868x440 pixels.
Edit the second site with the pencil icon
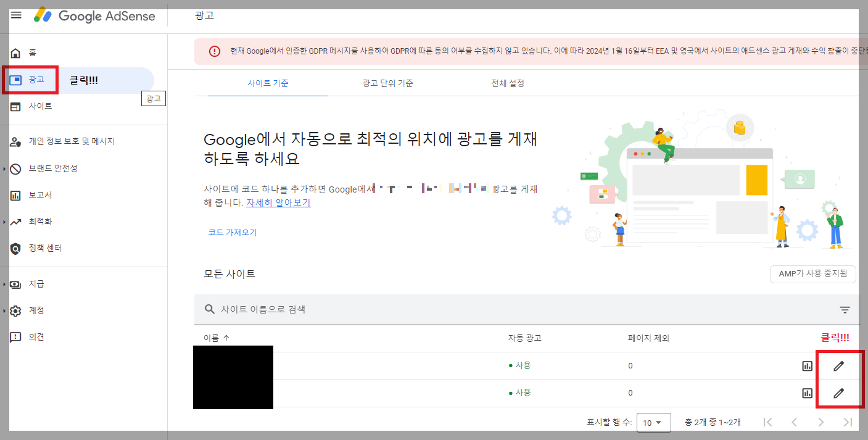pos(838,393)
